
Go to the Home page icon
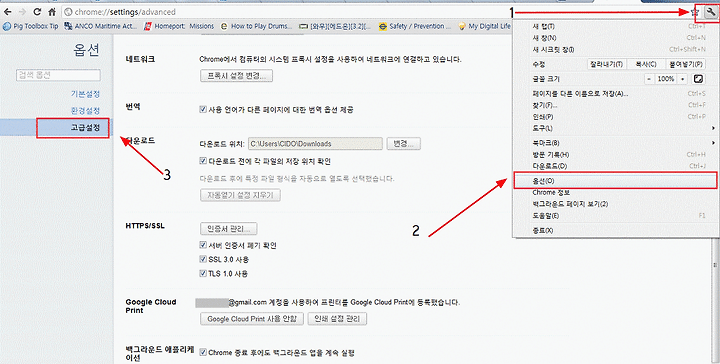tap(52, 12)
